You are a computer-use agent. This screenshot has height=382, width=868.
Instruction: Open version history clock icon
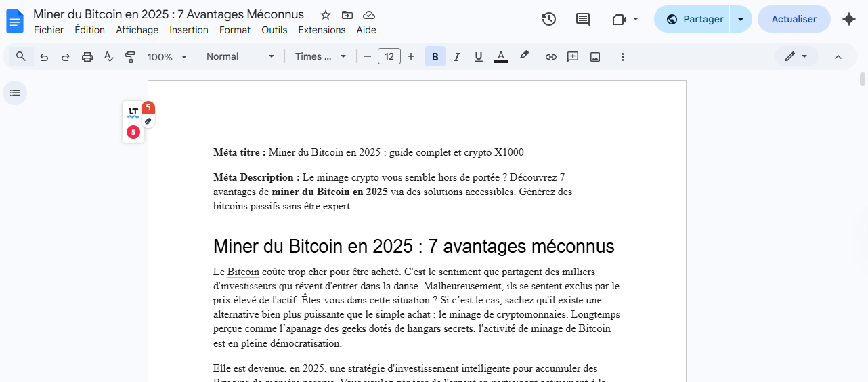pyautogui.click(x=549, y=19)
